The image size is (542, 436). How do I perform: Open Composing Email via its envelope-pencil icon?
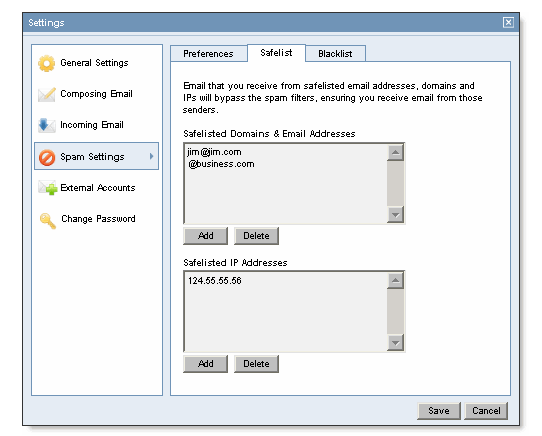[47, 94]
